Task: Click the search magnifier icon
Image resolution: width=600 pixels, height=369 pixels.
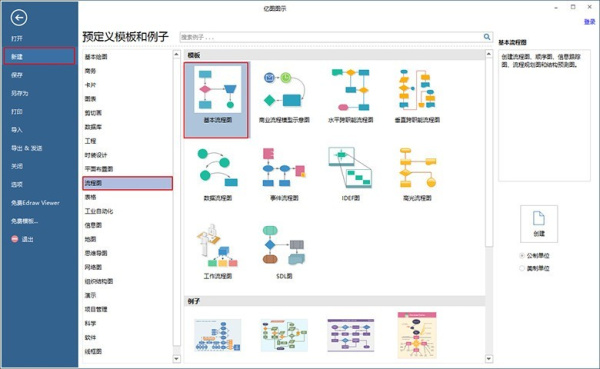Action: click(x=487, y=37)
